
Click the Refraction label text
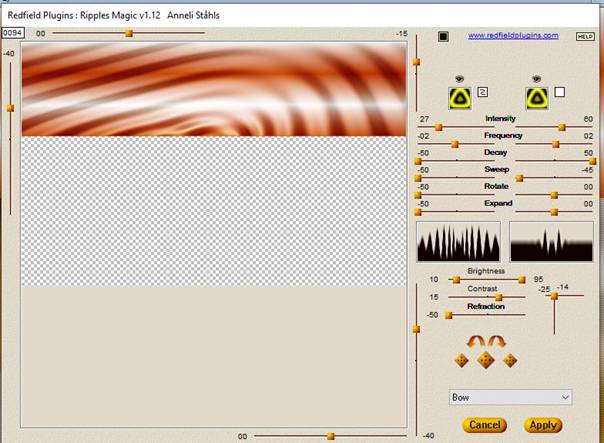tap(486, 306)
